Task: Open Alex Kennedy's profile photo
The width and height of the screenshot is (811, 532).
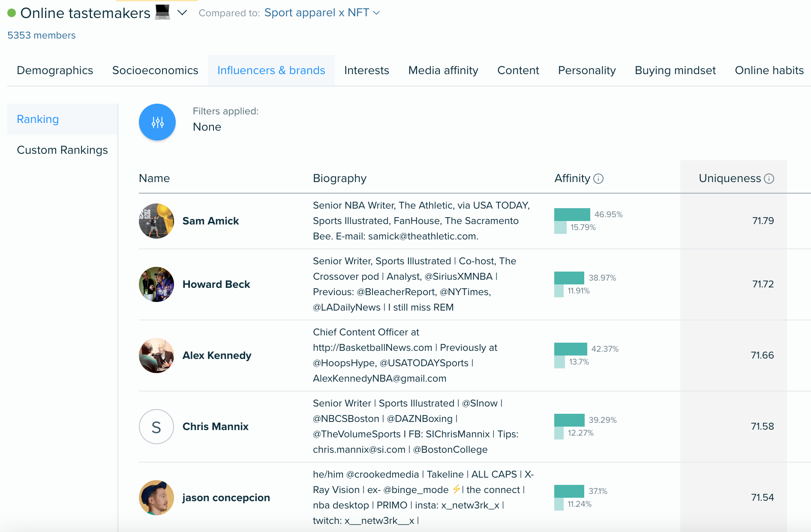Action: coord(156,356)
